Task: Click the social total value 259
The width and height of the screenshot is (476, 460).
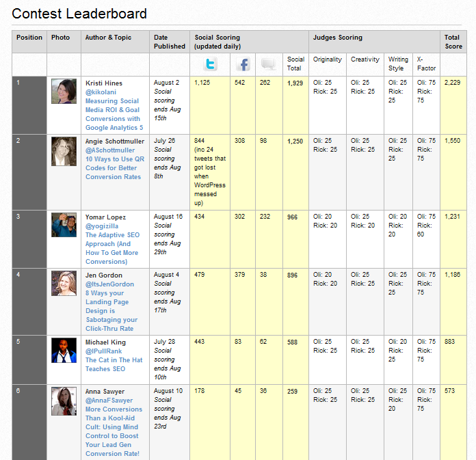Action: [x=292, y=392]
